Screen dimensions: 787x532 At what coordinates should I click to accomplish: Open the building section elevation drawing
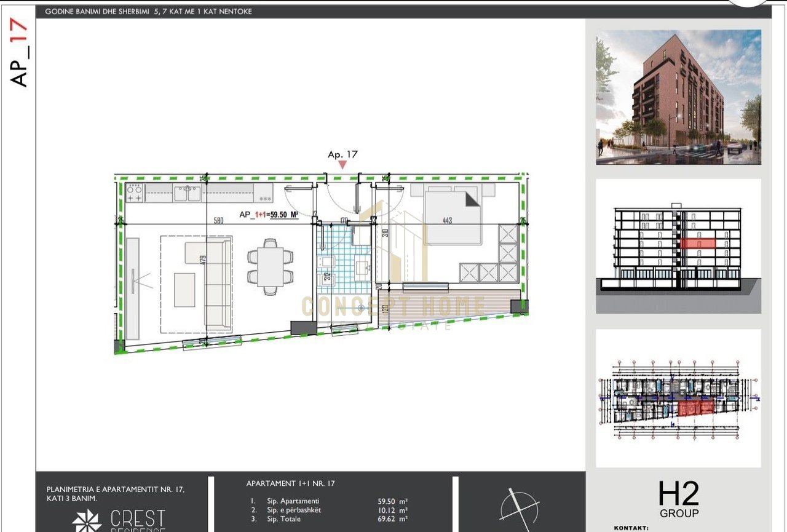(x=678, y=246)
